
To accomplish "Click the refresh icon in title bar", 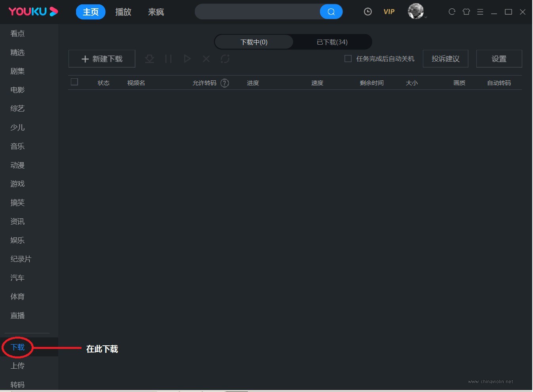I will (x=452, y=12).
